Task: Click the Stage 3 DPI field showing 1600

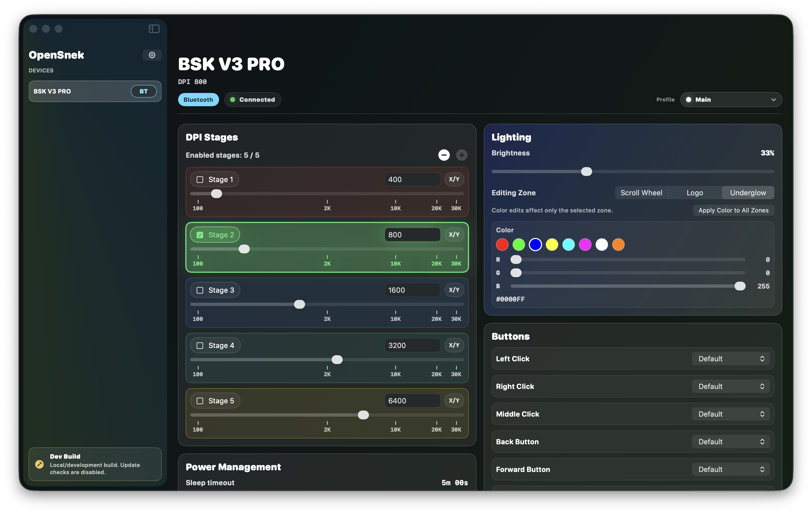Action: pyautogui.click(x=412, y=290)
